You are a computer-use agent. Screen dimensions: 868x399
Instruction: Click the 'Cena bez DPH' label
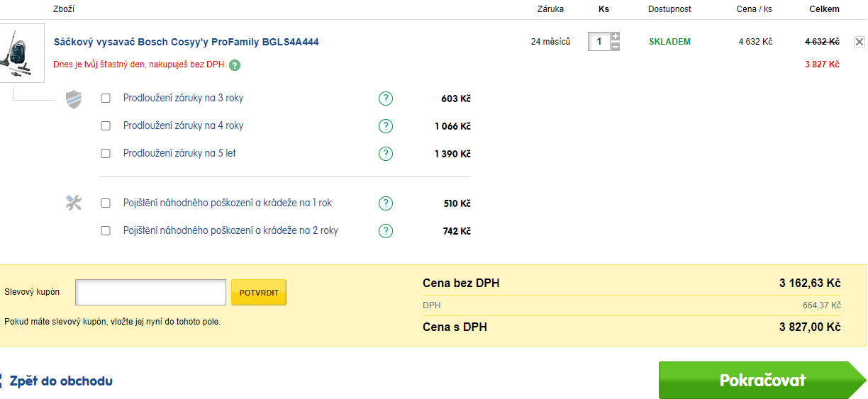[x=461, y=283]
